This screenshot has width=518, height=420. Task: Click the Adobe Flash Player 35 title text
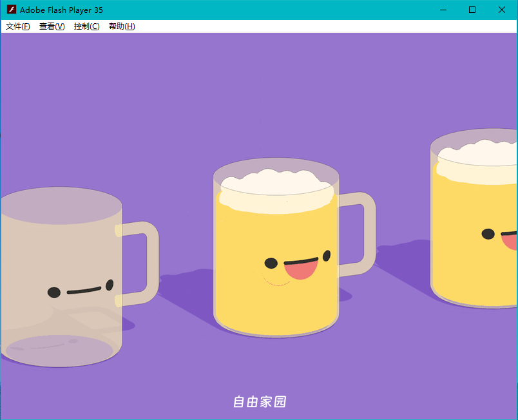click(x=61, y=10)
